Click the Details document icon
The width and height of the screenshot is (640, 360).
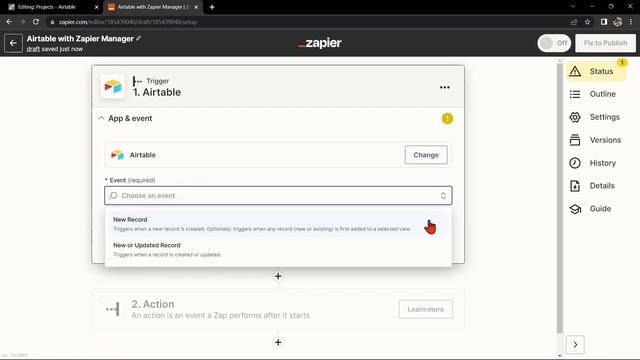[x=575, y=186]
